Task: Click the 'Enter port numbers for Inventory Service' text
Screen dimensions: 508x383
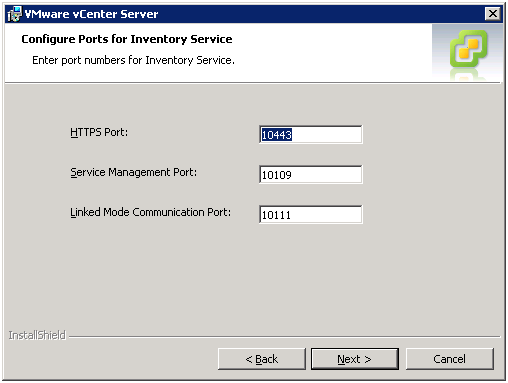Action: [133, 60]
